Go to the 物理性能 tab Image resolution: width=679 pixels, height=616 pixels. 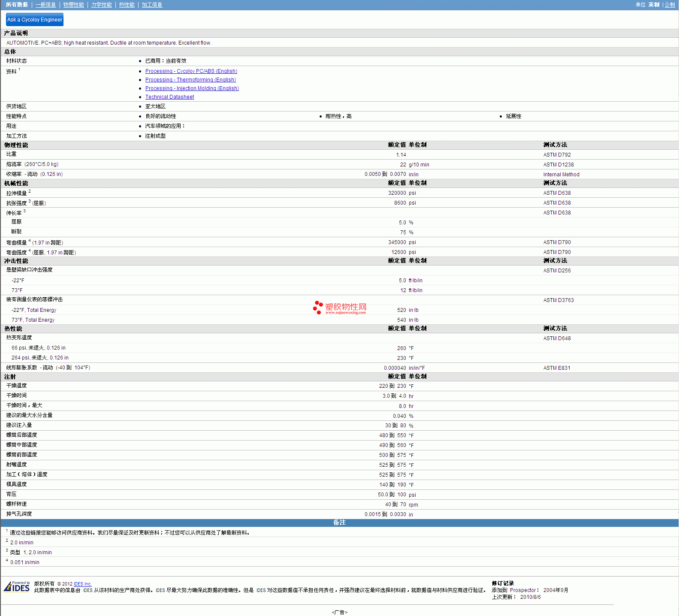point(73,5)
